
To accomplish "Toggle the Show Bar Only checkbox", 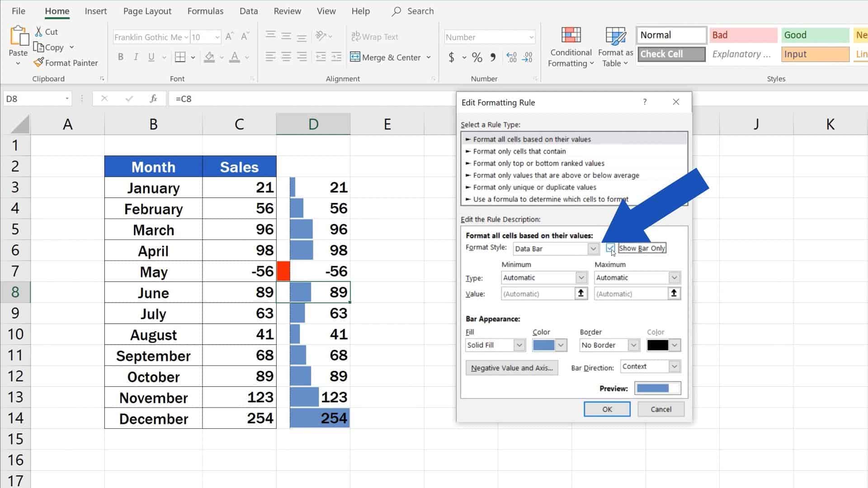I will point(611,248).
